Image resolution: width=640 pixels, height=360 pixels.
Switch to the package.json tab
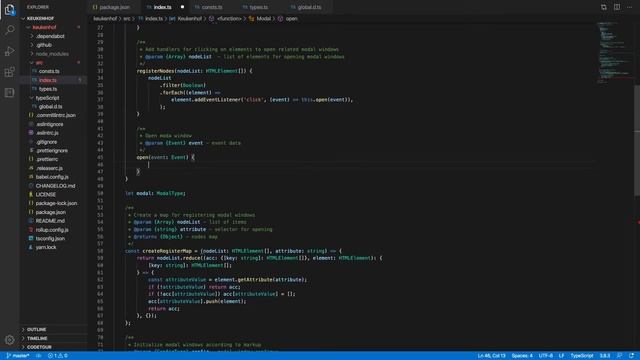click(115, 7)
